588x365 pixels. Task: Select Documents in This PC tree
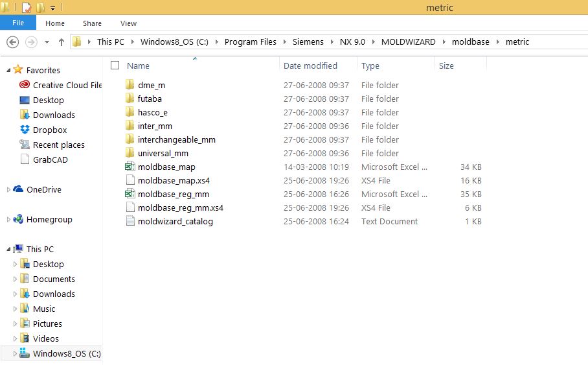(x=47, y=279)
